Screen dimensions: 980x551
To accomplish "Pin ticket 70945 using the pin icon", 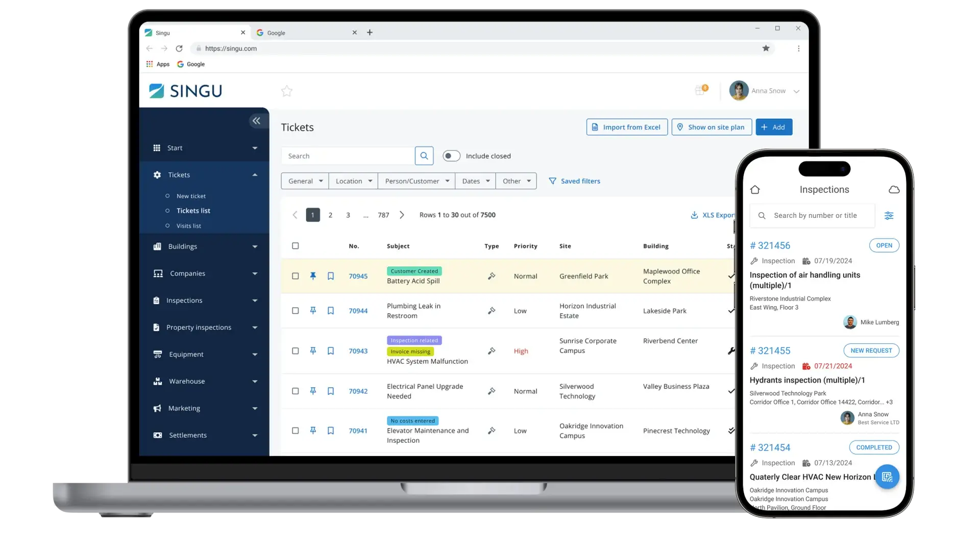I will click(x=313, y=276).
